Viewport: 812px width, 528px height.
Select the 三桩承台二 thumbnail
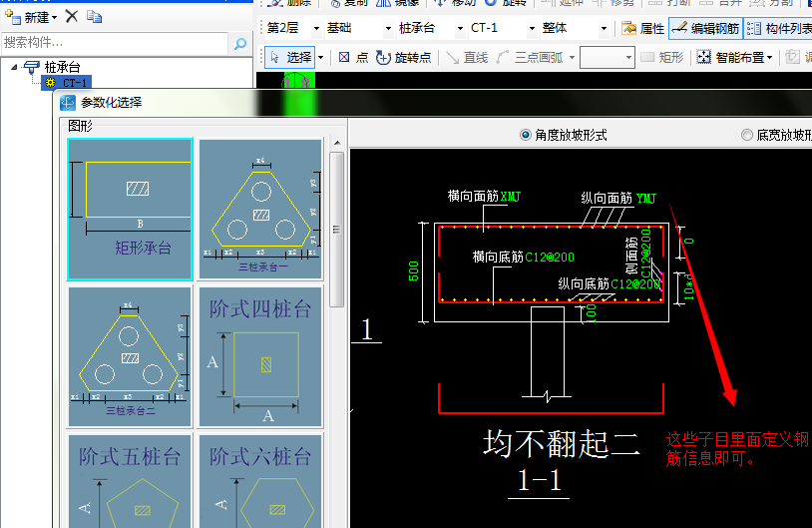coord(130,356)
